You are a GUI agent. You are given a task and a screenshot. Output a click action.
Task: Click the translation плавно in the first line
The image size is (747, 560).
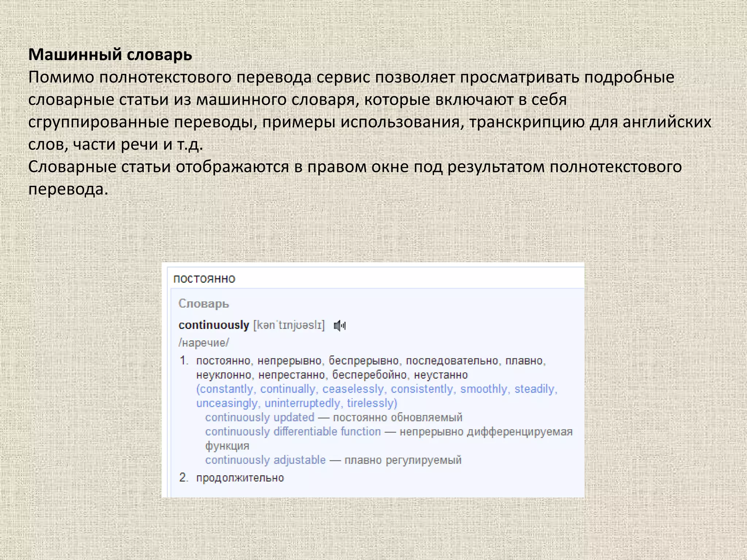pyautogui.click(x=524, y=361)
